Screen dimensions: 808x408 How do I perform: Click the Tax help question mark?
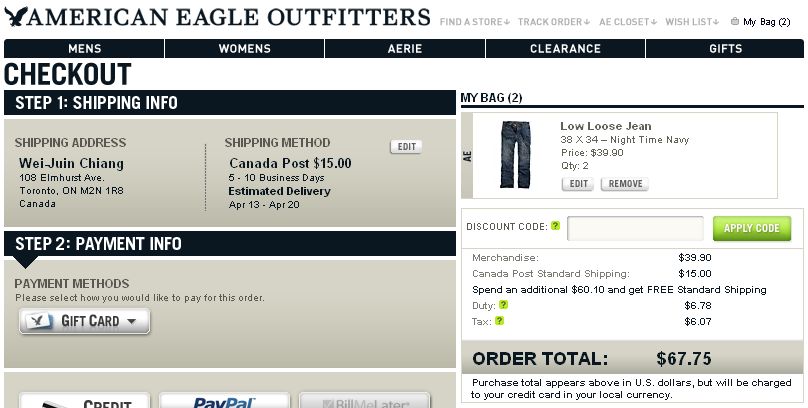499,320
